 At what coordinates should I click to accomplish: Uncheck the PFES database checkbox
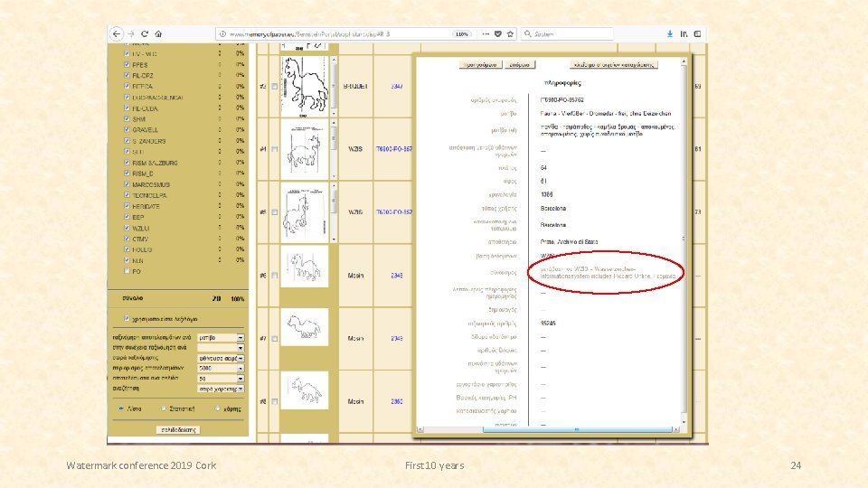[127, 65]
